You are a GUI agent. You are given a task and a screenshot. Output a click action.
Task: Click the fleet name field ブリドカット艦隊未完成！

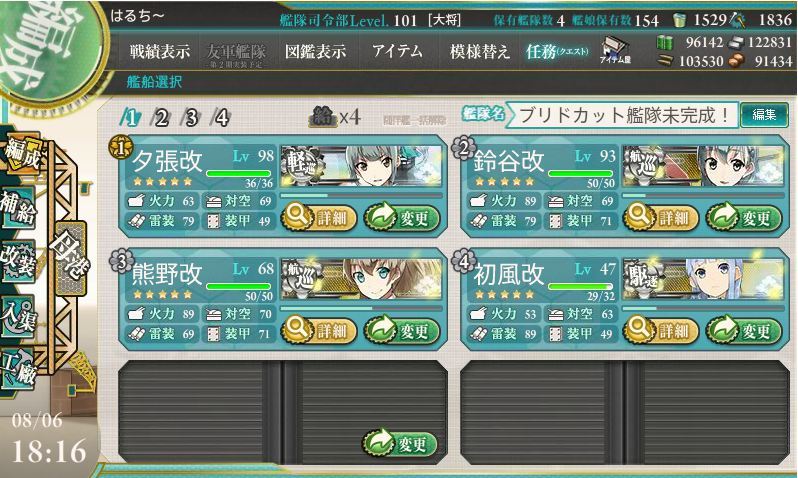click(622, 115)
